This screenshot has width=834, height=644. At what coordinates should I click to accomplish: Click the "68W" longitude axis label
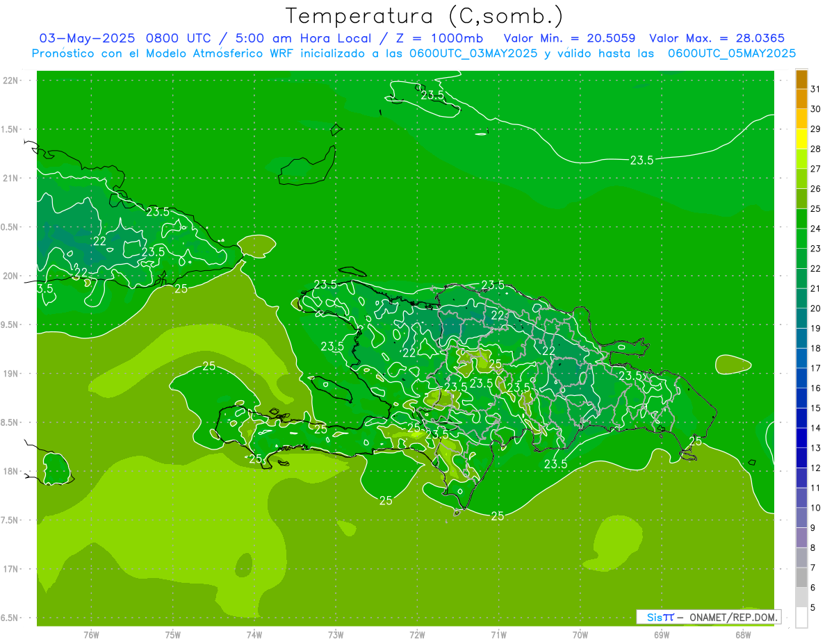[x=743, y=635]
